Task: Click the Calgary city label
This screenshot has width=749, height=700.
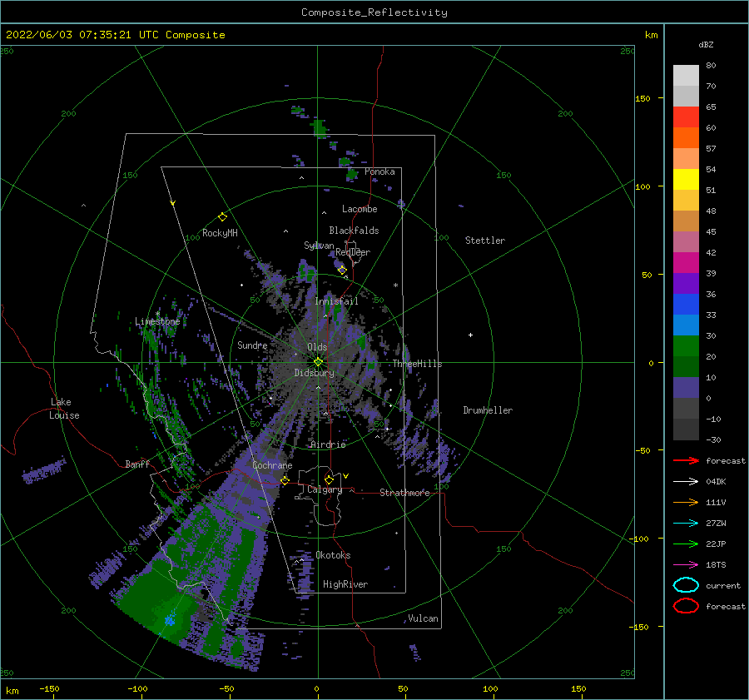Action: click(325, 489)
